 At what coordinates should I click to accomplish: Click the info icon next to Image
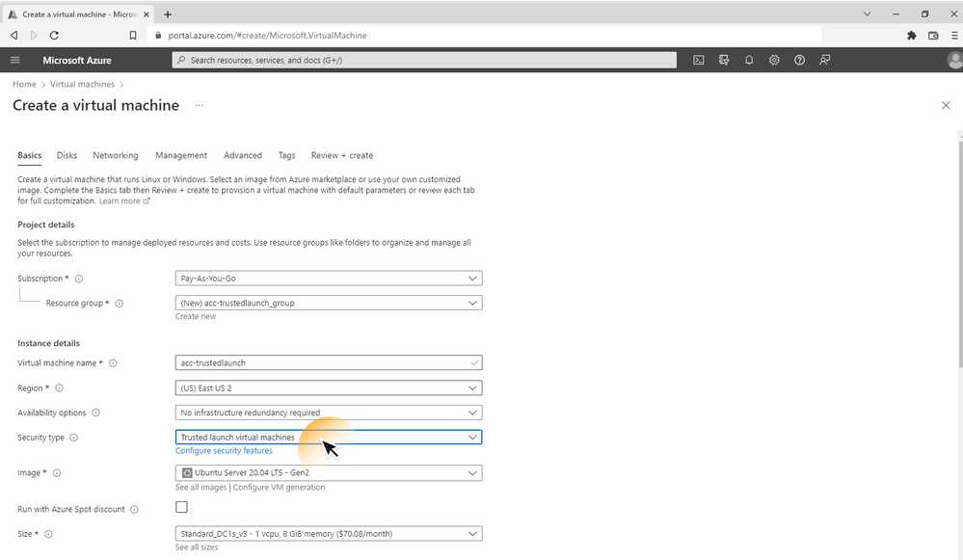(57, 473)
